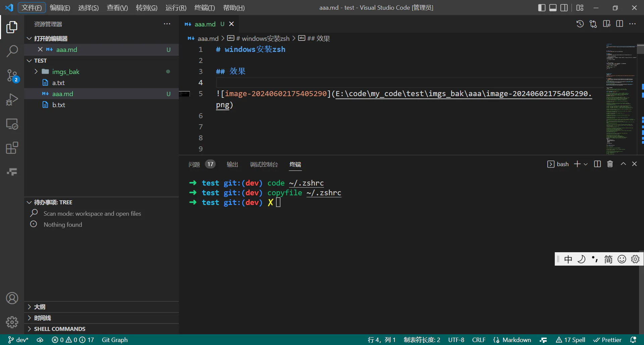Open the new terminal profile dropdown arrow
The image size is (644, 345).
(x=586, y=164)
